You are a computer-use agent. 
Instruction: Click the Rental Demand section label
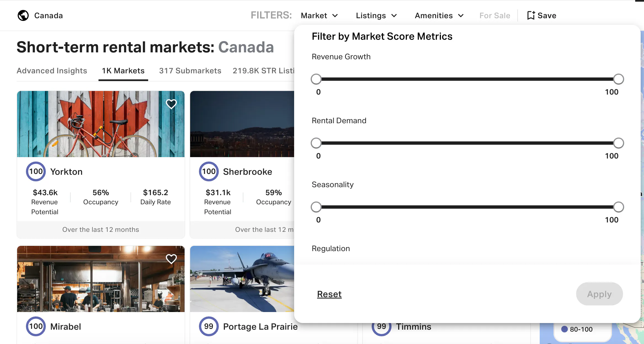tap(339, 121)
